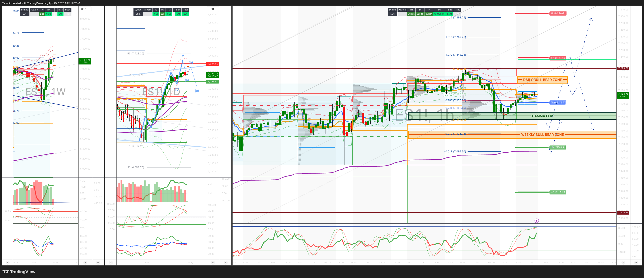Click the Buy cell in daily chart table

[185, 14]
